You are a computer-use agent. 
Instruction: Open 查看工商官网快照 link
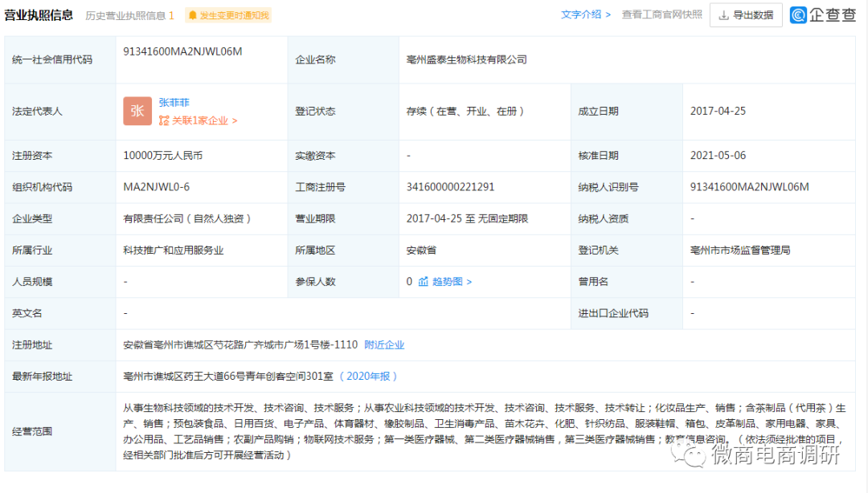click(x=661, y=14)
